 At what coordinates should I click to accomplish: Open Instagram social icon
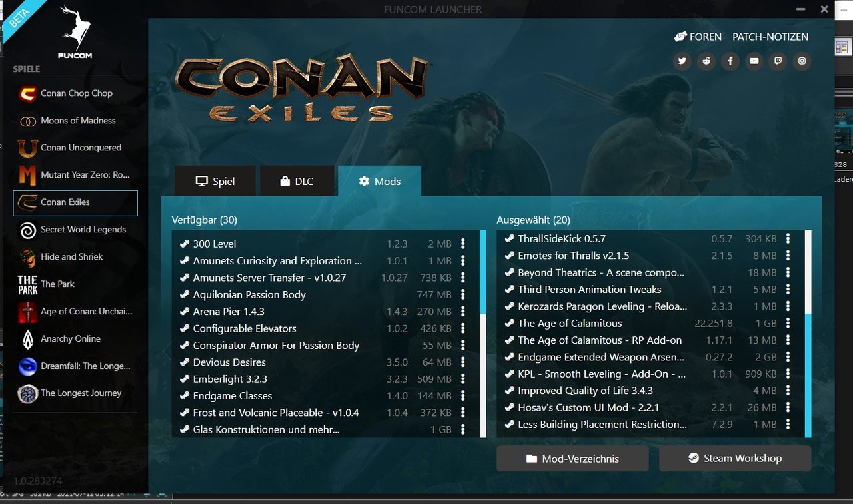click(802, 61)
